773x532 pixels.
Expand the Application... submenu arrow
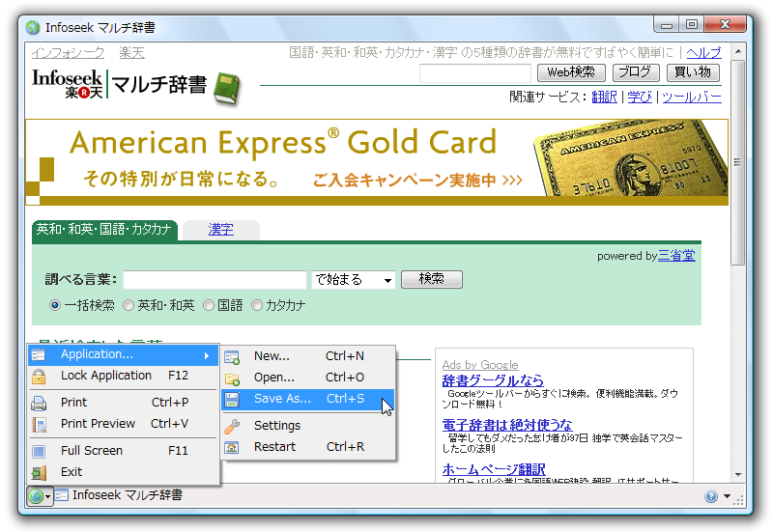coord(207,355)
